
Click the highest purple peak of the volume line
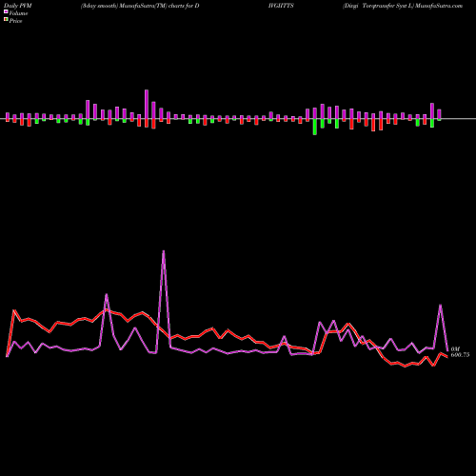point(164,251)
